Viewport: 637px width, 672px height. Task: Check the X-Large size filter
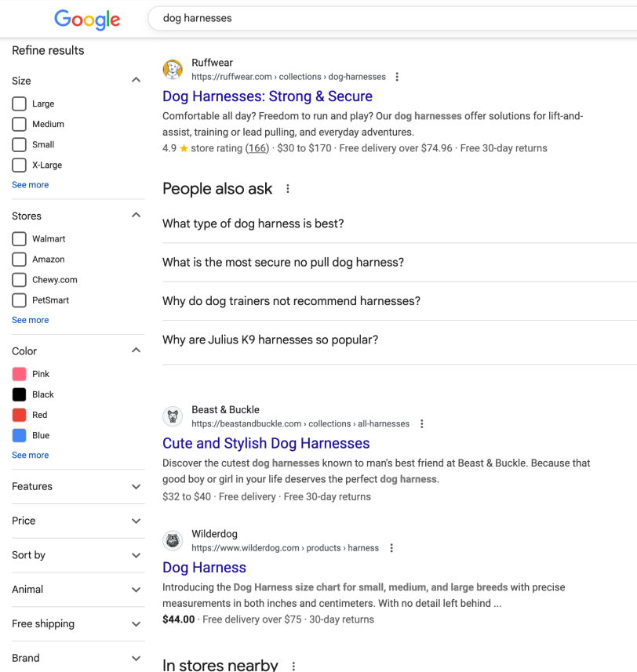pos(20,165)
